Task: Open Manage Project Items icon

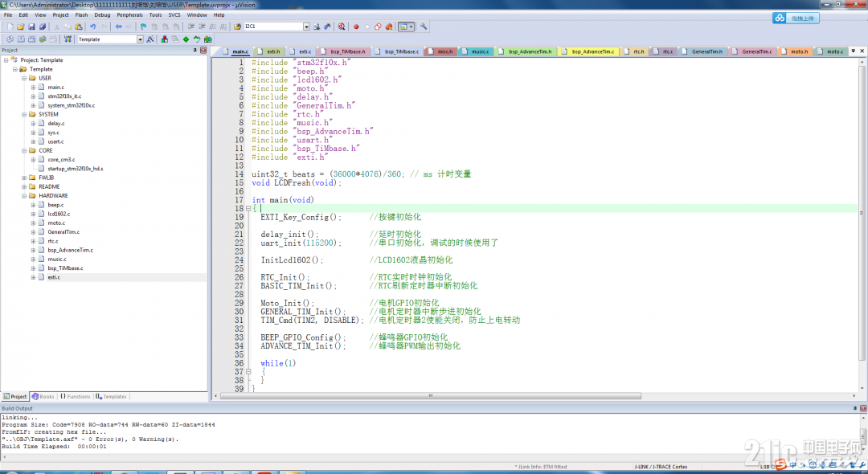Action: coord(165,39)
